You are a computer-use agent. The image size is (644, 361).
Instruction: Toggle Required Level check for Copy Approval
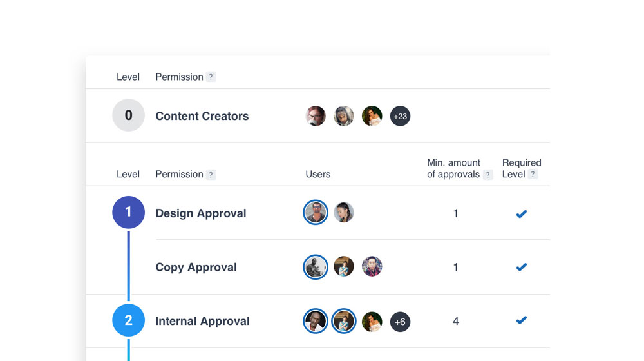pos(522,267)
